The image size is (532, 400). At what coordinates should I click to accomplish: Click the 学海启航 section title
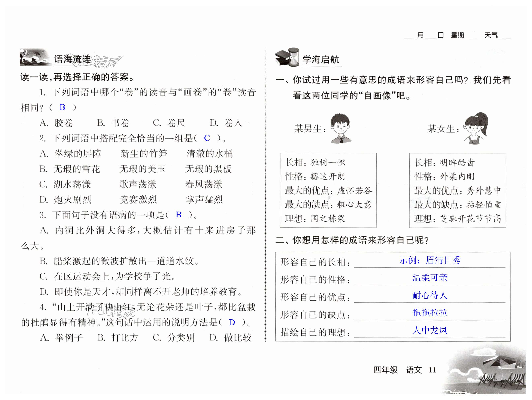(x=321, y=60)
